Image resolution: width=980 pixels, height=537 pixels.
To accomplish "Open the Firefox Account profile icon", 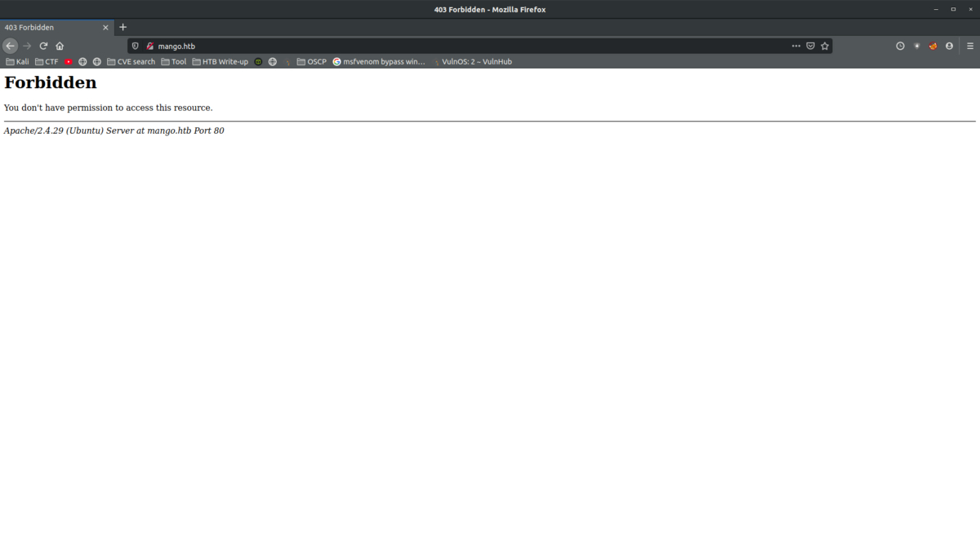I will click(948, 46).
